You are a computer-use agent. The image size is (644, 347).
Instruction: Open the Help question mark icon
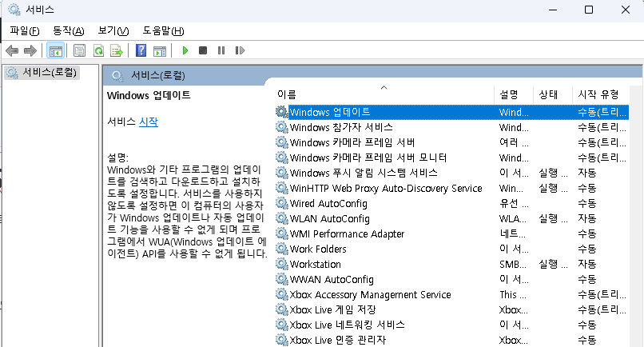(141, 50)
